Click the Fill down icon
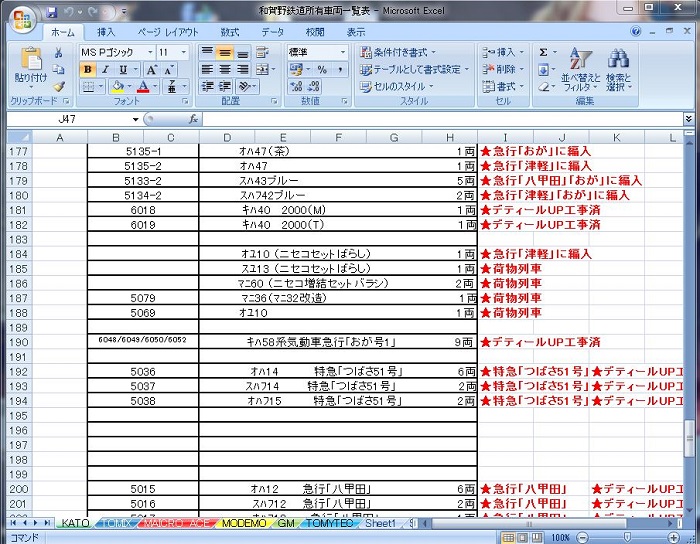The height and width of the screenshot is (544, 700). pos(543,70)
